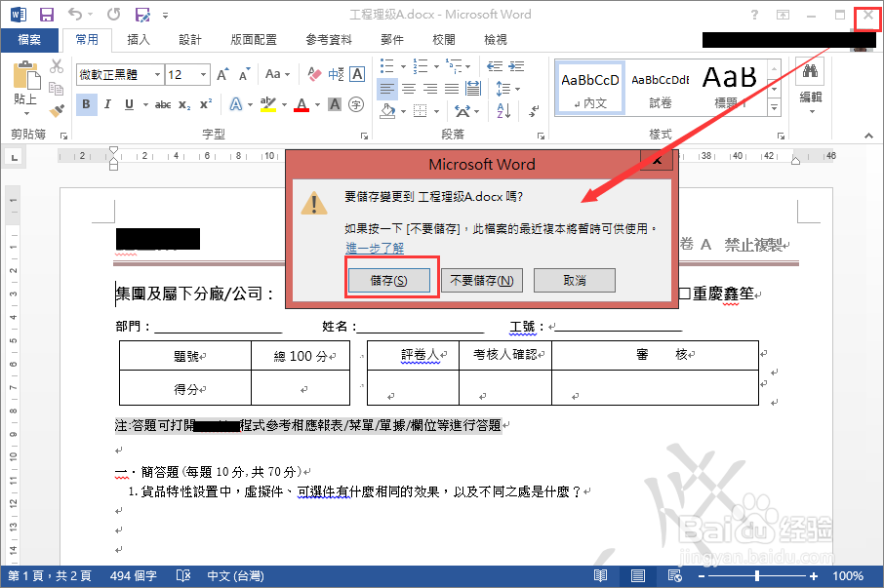This screenshot has width=884, height=588.
Task: Adjust the zoom slider handle in status bar
Action: click(x=757, y=575)
